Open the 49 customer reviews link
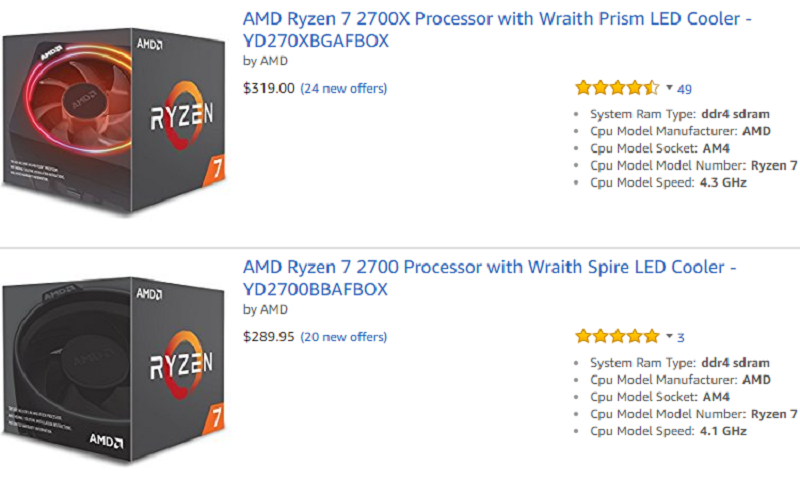Image resolution: width=800 pixels, height=480 pixels. coord(685,88)
